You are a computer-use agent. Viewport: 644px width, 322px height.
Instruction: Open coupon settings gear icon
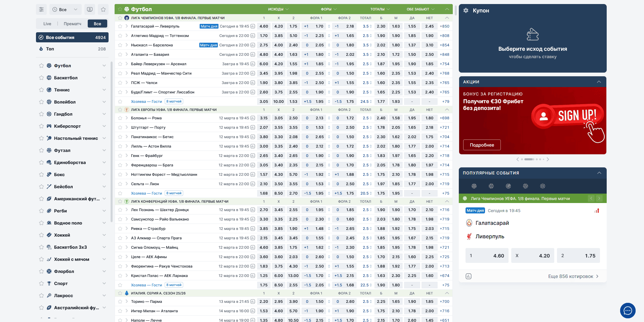tap(466, 10)
